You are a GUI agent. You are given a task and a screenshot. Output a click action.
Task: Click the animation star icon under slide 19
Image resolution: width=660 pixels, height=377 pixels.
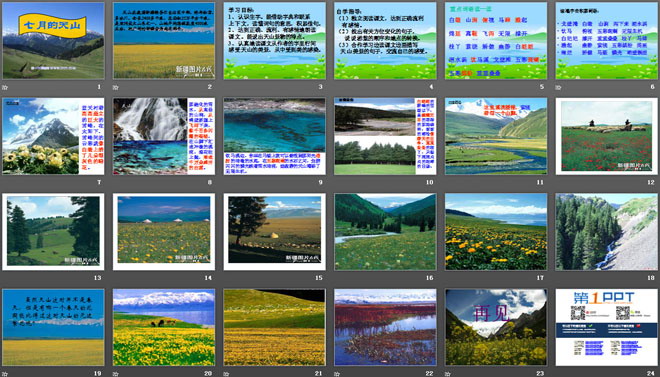5,374
